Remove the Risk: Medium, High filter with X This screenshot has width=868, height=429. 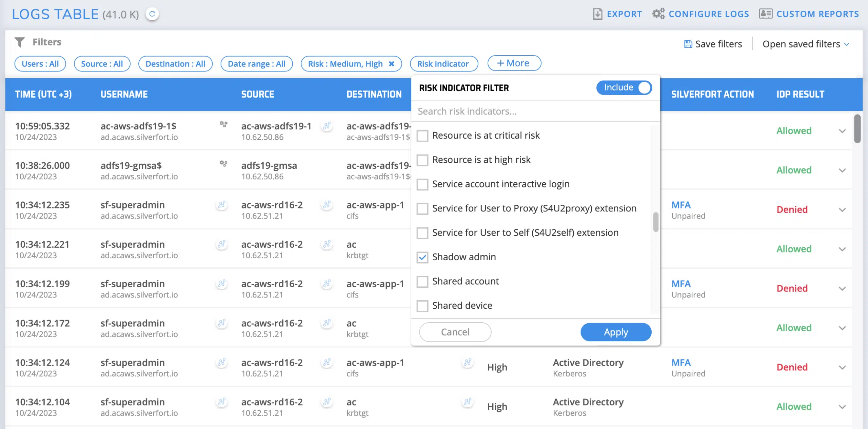(x=391, y=64)
